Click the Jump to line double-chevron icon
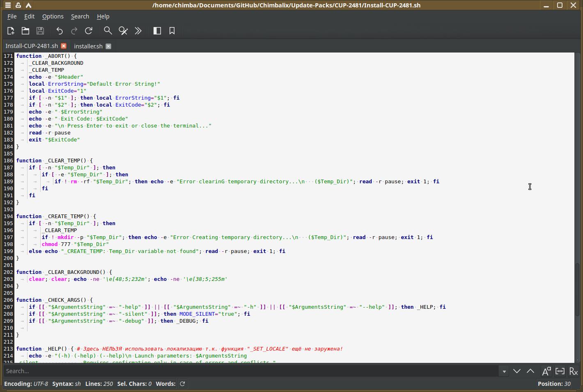Image resolution: width=583 pixels, height=392 pixels. [138, 31]
